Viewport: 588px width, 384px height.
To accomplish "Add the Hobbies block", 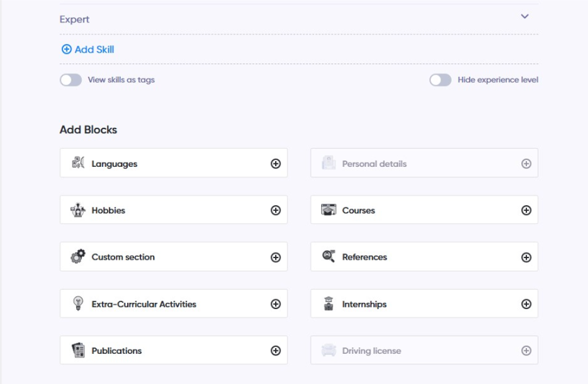I will point(275,210).
